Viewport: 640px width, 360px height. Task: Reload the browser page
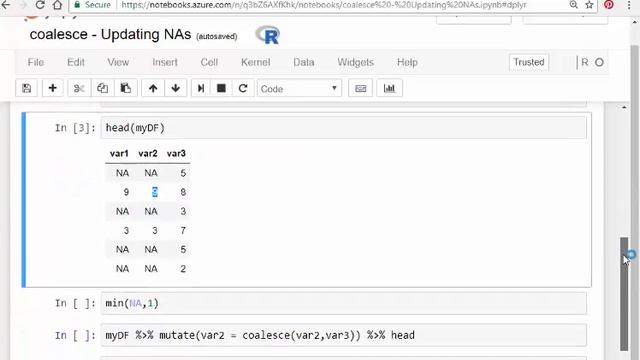[x=40, y=5]
